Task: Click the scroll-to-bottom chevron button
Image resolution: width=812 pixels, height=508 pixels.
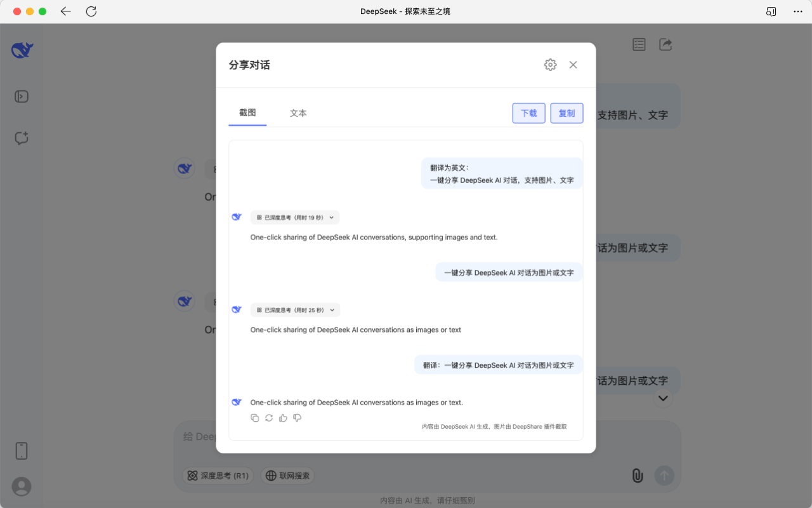Action: [663, 398]
